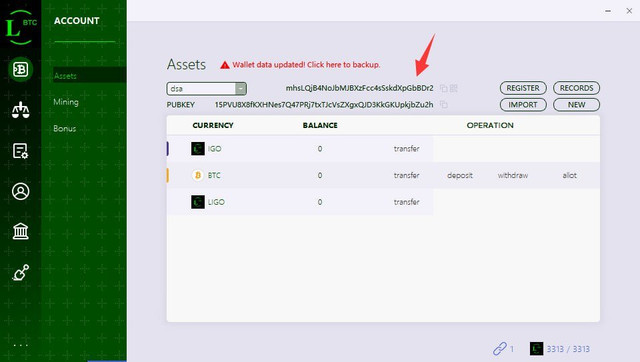Click the OPERATION column header

click(x=490, y=125)
